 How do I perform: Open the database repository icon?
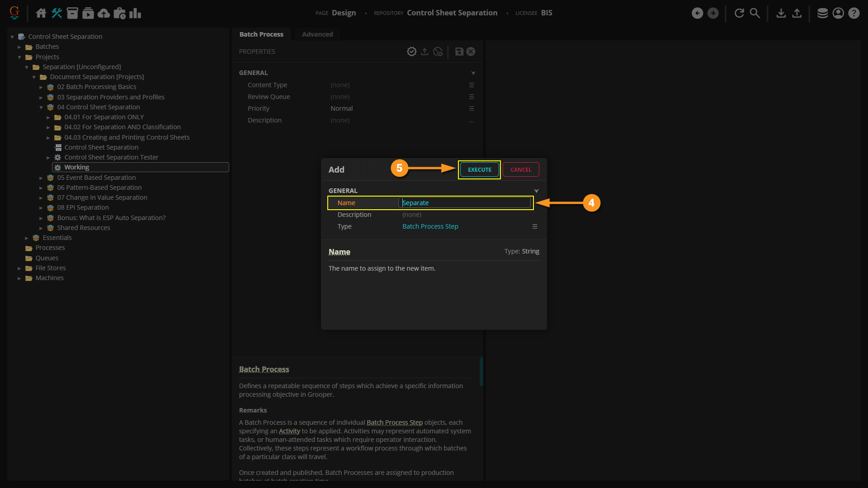click(822, 13)
